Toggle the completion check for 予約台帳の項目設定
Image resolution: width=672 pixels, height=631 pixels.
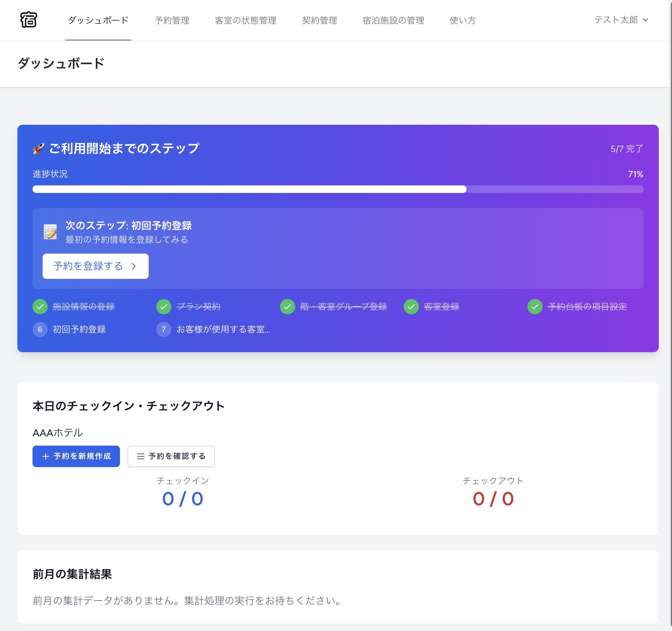534,307
